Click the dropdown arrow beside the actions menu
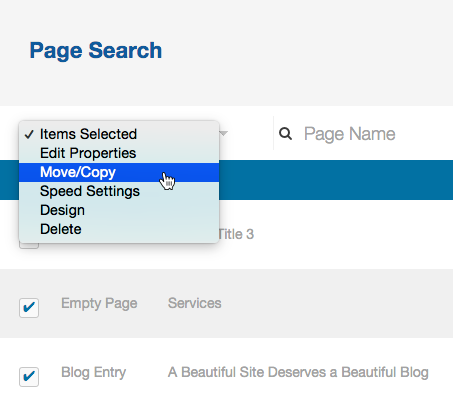453x407 pixels. [x=224, y=133]
